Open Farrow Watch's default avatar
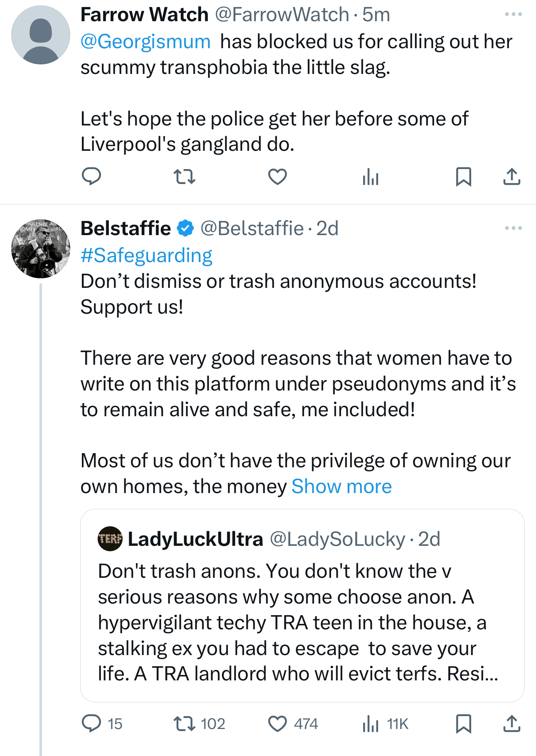 41,35
